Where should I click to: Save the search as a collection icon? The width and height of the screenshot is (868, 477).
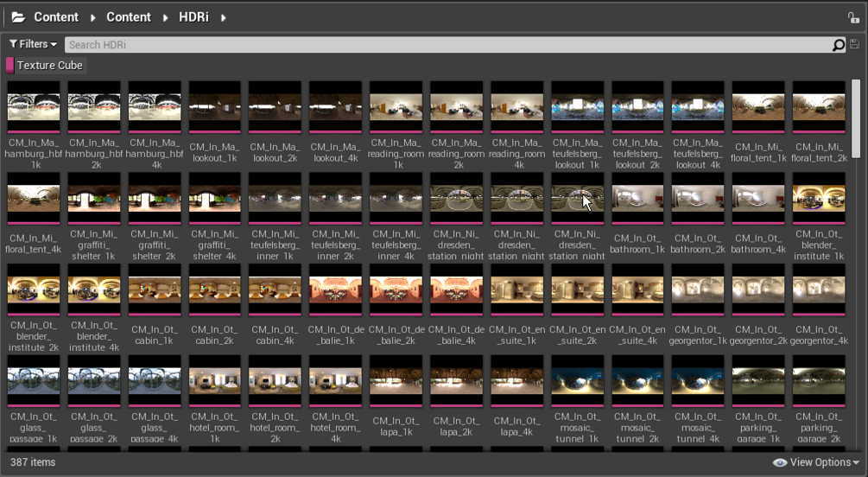click(x=854, y=44)
